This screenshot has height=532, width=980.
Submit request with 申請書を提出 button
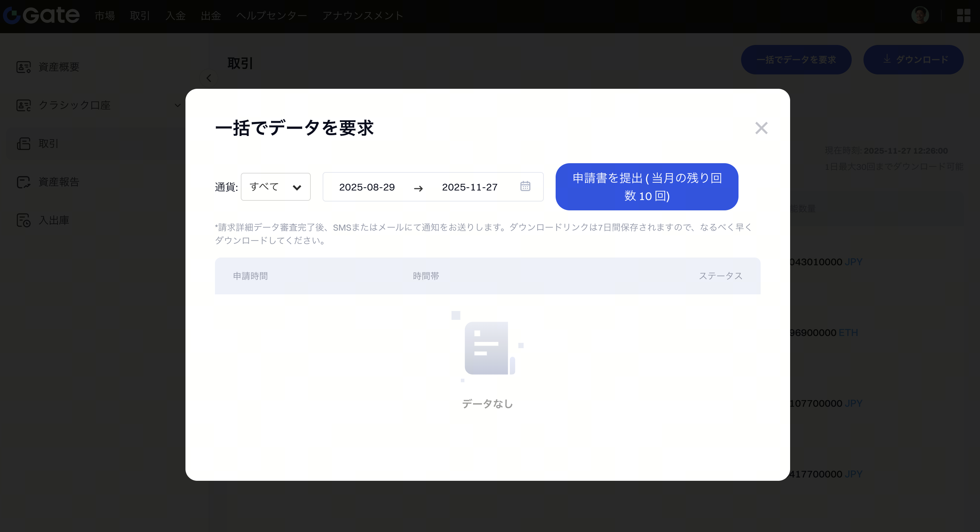647,187
